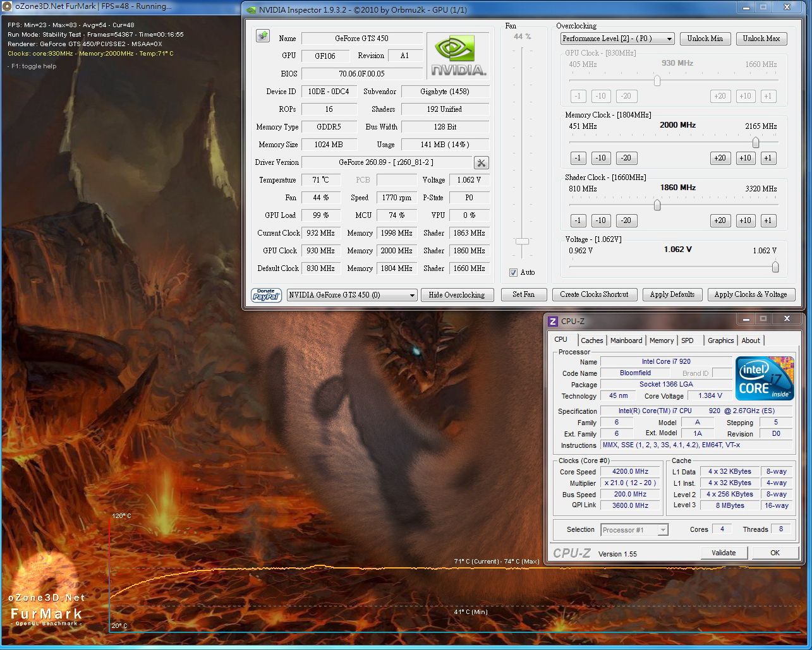The image size is (812, 650).
Task: Click the PayPal Donate button
Action: (267, 295)
